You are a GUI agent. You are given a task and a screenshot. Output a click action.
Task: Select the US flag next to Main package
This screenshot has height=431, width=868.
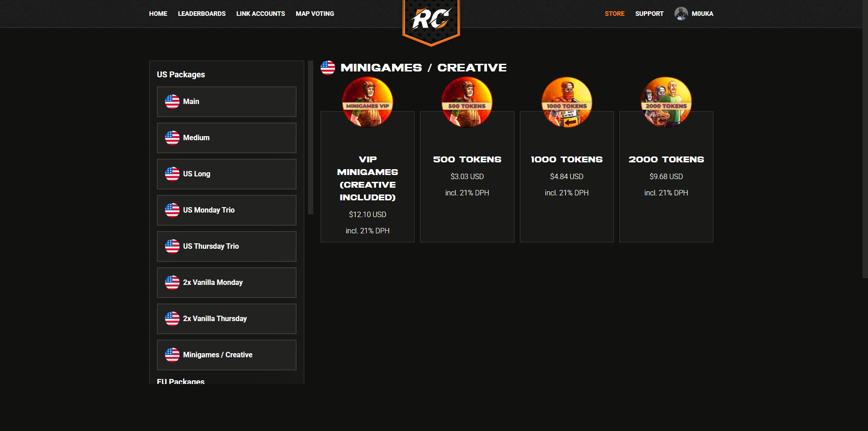pyautogui.click(x=172, y=101)
